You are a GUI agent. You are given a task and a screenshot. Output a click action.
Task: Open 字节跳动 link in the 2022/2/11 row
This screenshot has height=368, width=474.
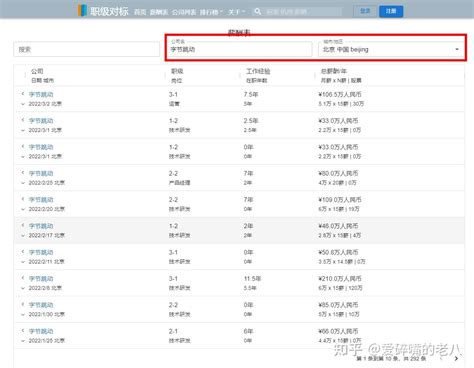click(x=41, y=252)
